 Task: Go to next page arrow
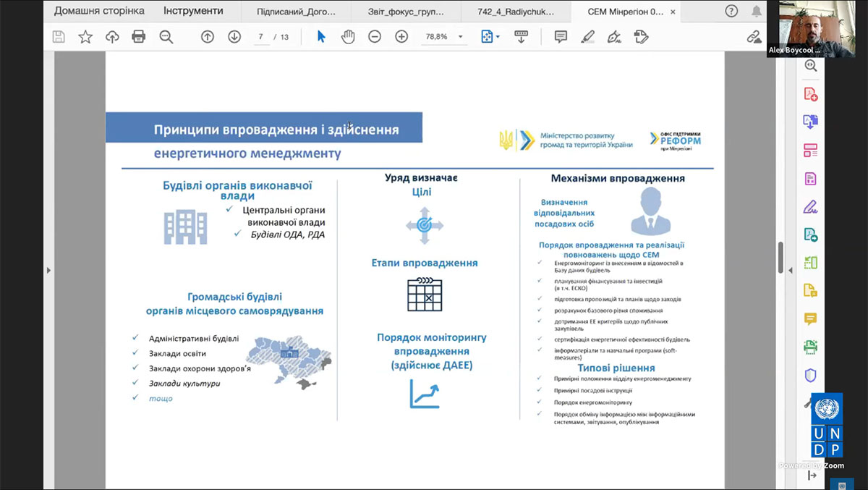pyautogui.click(x=234, y=37)
